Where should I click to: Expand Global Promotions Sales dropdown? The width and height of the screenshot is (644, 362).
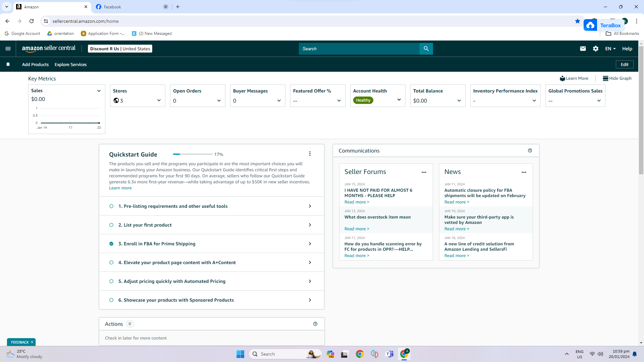pyautogui.click(x=599, y=101)
